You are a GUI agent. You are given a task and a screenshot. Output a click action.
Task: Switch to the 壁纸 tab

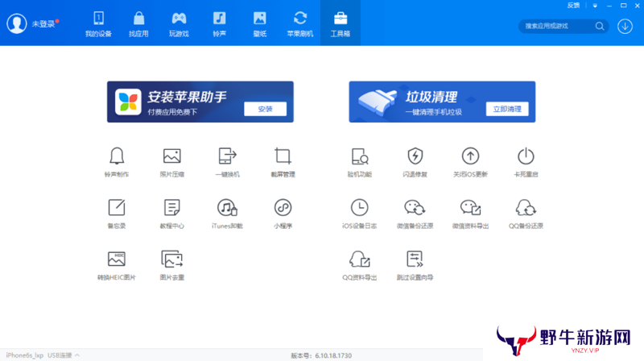(x=259, y=24)
